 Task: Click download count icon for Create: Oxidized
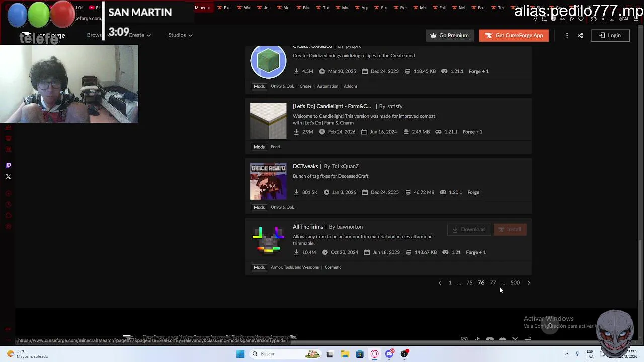point(296,71)
